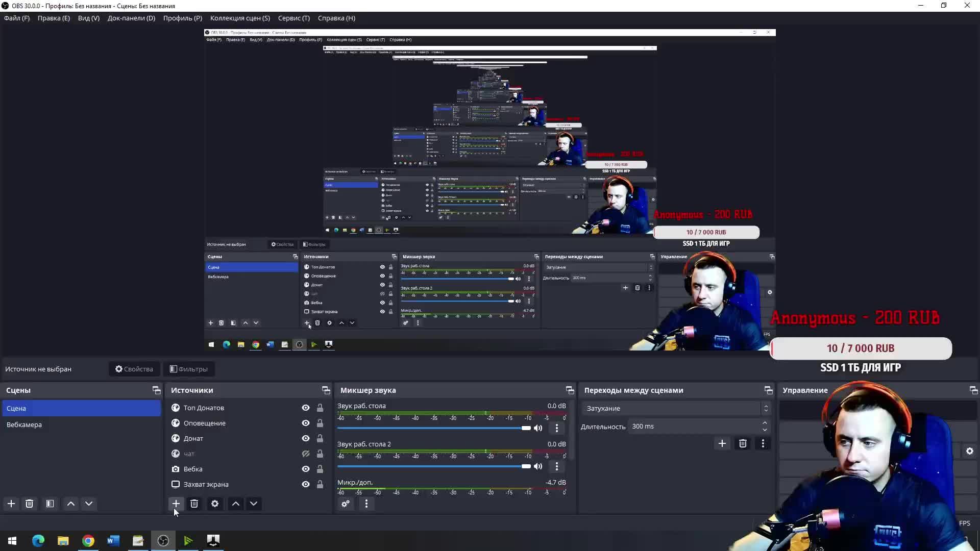Toggle lock for Топ Донатов source
Screen dimensions: 980x551
click(x=320, y=408)
